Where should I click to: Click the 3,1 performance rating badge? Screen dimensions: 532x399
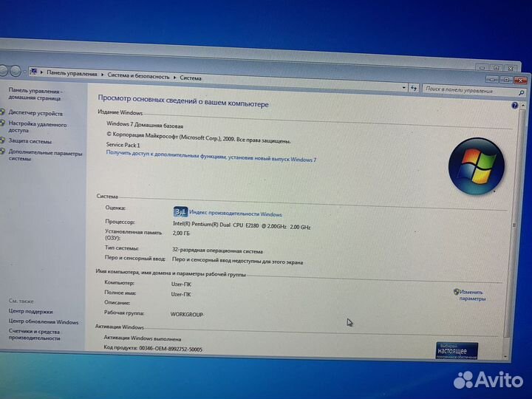180,212
